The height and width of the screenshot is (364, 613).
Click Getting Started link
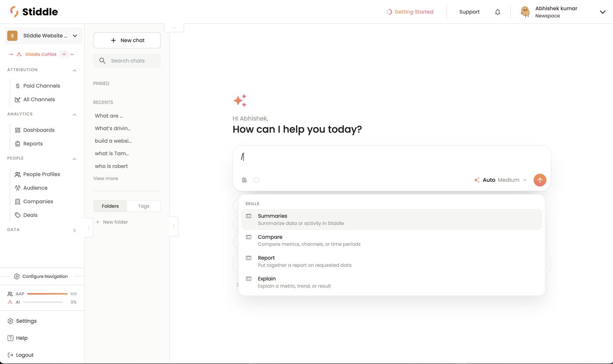pyautogui.click(x=410, y=12)
